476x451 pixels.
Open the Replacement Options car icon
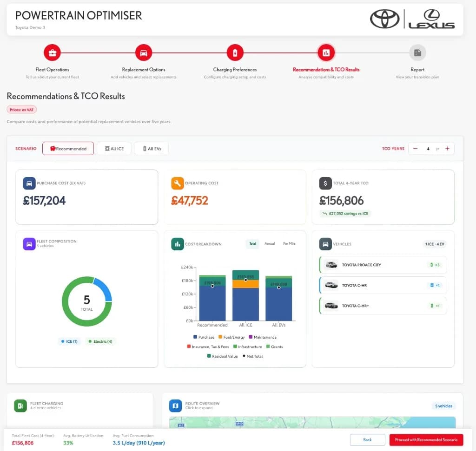(x=144, y=53)
